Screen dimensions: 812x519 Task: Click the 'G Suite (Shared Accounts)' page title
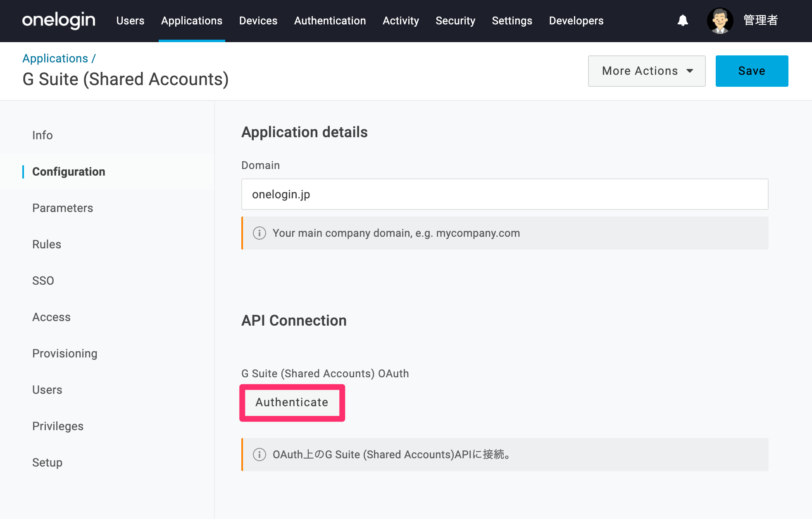[x=126, y=79]
